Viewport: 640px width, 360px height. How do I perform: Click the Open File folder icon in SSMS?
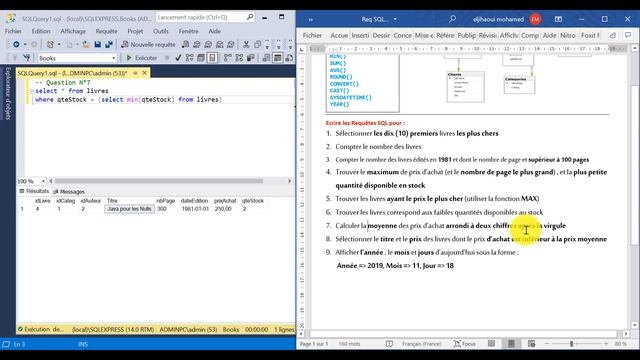click(86, 44)
